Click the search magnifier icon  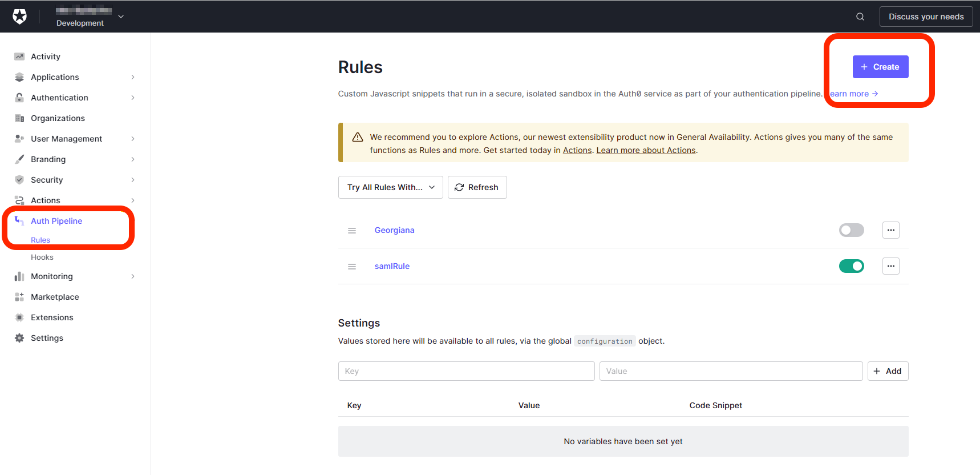point(860,17)
